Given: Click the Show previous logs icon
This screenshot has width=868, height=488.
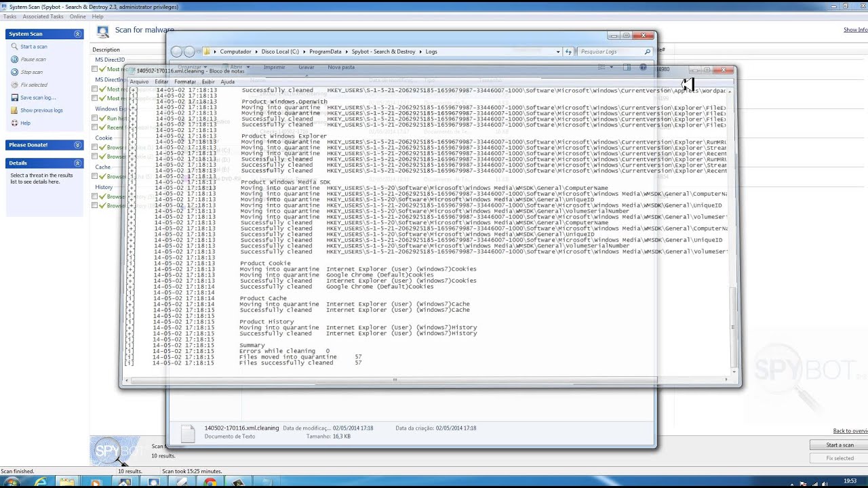Looking at the screenshot, I should click(14, 110).
